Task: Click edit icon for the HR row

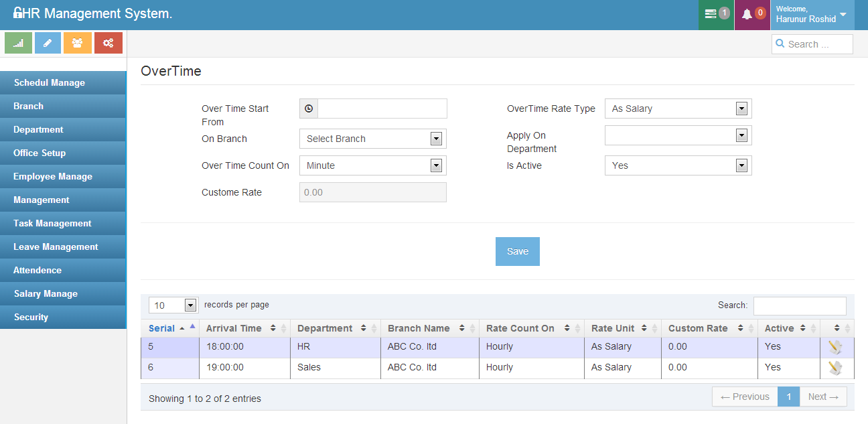Action: click(x=835, y=347)
